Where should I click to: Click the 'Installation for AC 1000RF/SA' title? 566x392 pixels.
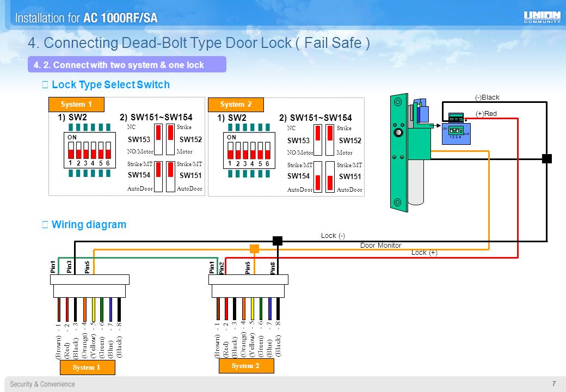click(87, 17)
